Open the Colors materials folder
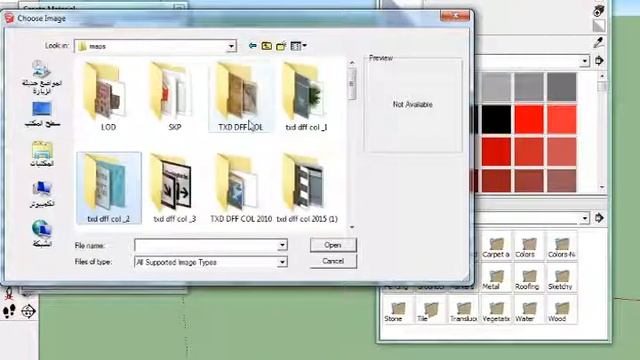640x360 pixels. (x=529, y=247)
